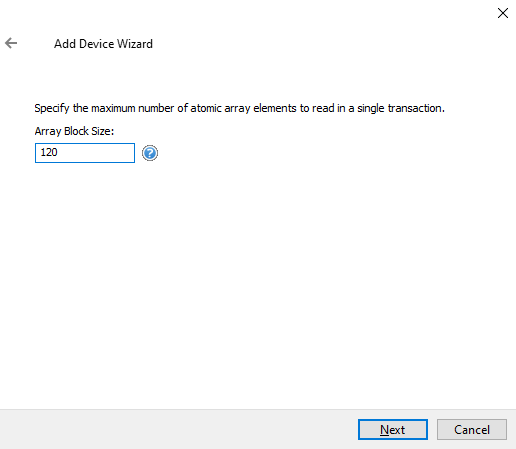Click the 'Add Device Wizard' title text
516x449 pixels.
[x=103, y=44]
